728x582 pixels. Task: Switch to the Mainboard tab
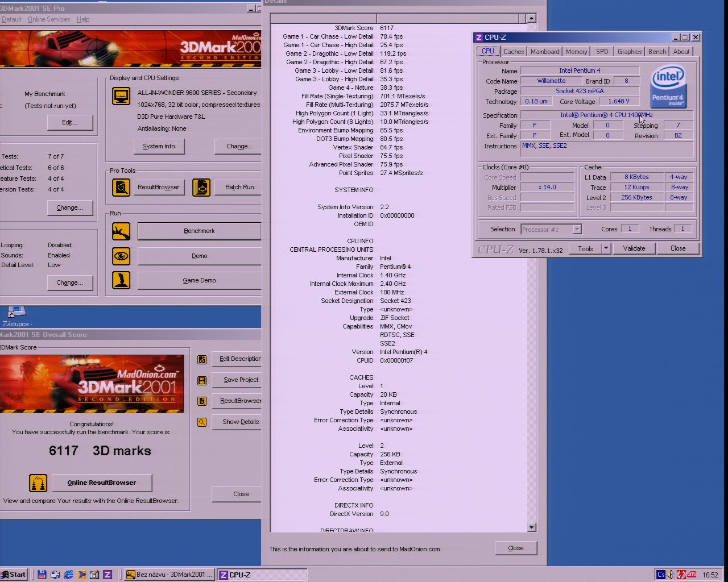(x=545, y=51)
